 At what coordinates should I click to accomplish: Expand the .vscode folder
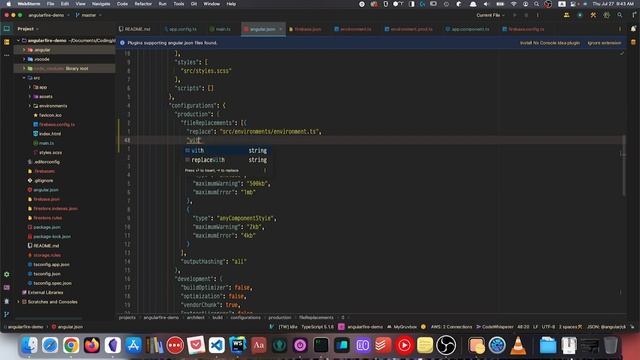[x=24, y=59]
